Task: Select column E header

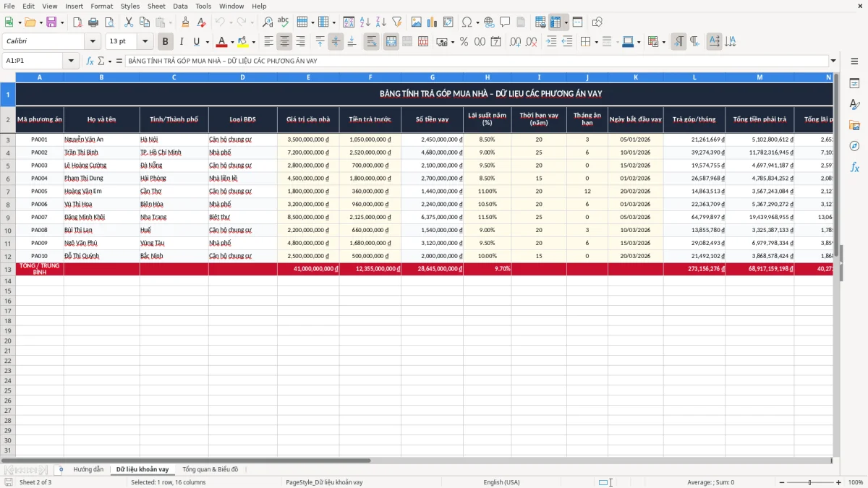Action: [308, 77]
